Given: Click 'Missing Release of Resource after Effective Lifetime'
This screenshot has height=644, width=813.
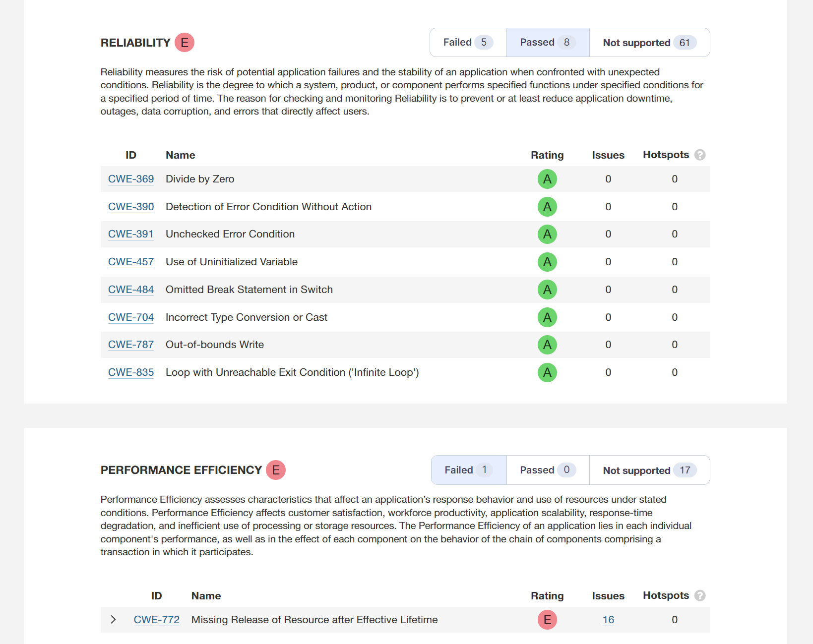Looking at the screenshot, I should click(314, 620).
